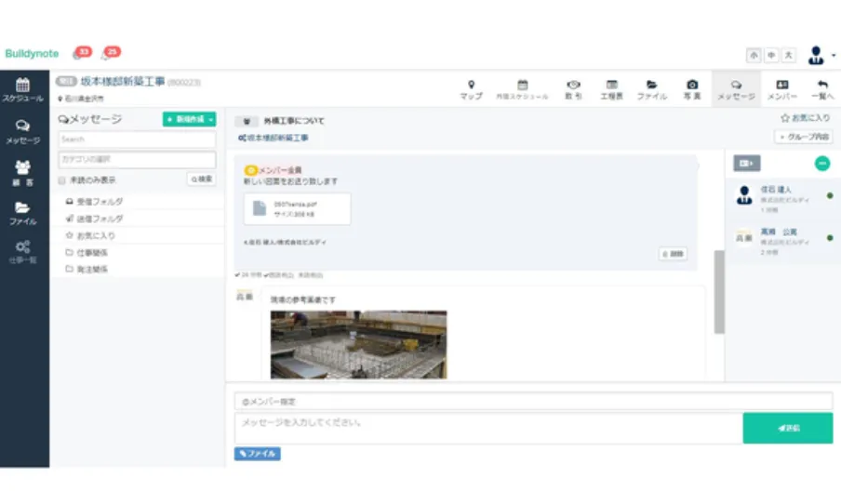Click the message text entry box
841x504 pixels.
[488, 428]
